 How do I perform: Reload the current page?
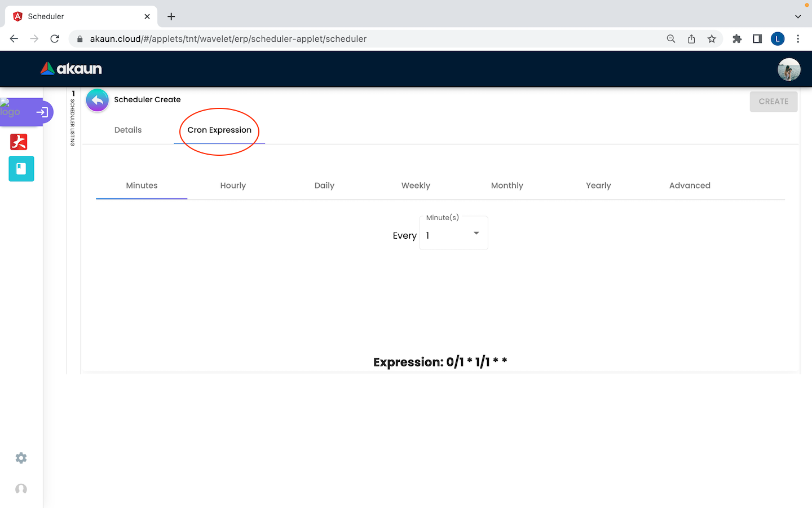[x=55, y=39]
